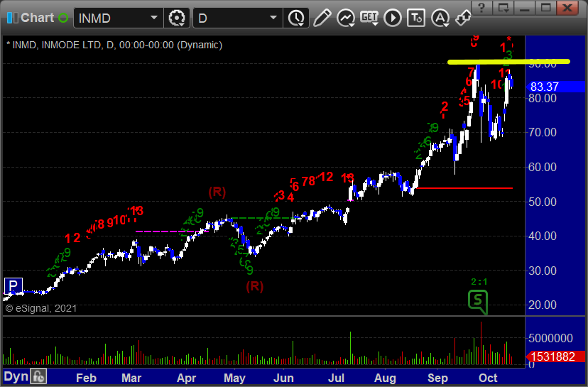Image resolution: width=588 pixels, height=387 pixels.
Task: Click the upper (R) marker above May
Action: click(x=217, y=192)
